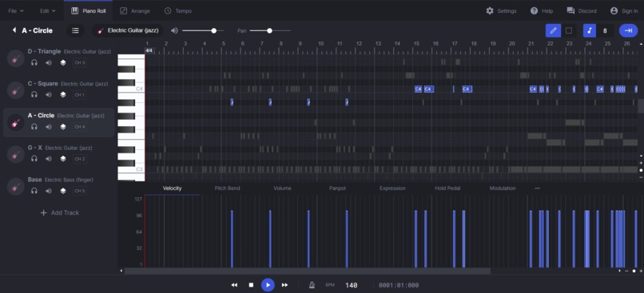Click the back arrow beside A - Circle
This screenshot has width=644, height=293.
coord(14,30)
